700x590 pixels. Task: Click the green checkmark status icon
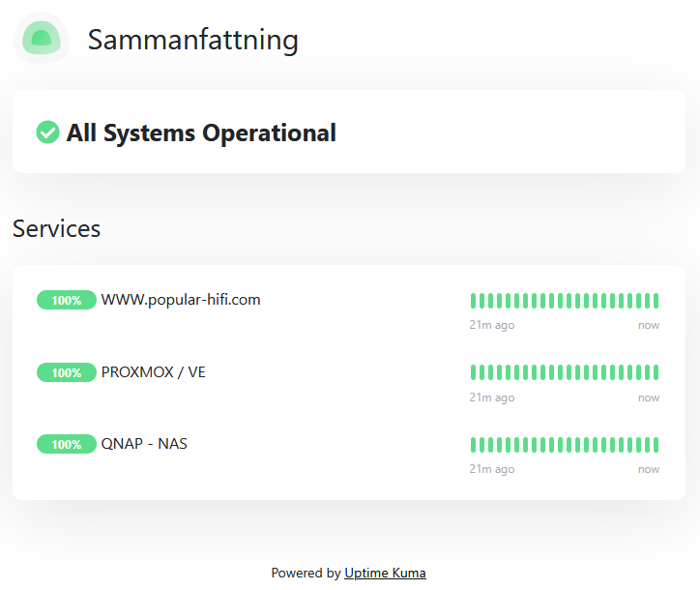click(47, 133)
